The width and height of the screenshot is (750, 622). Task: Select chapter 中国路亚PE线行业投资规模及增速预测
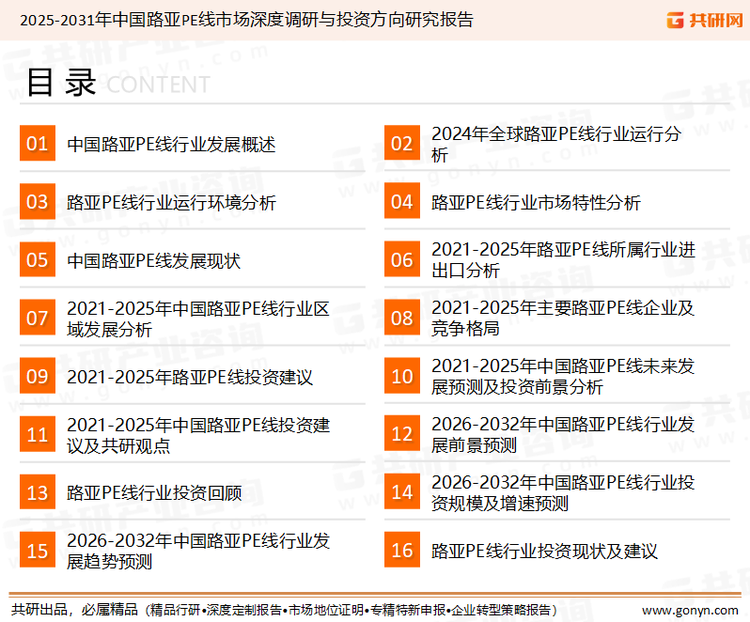[x=563, y=493]
